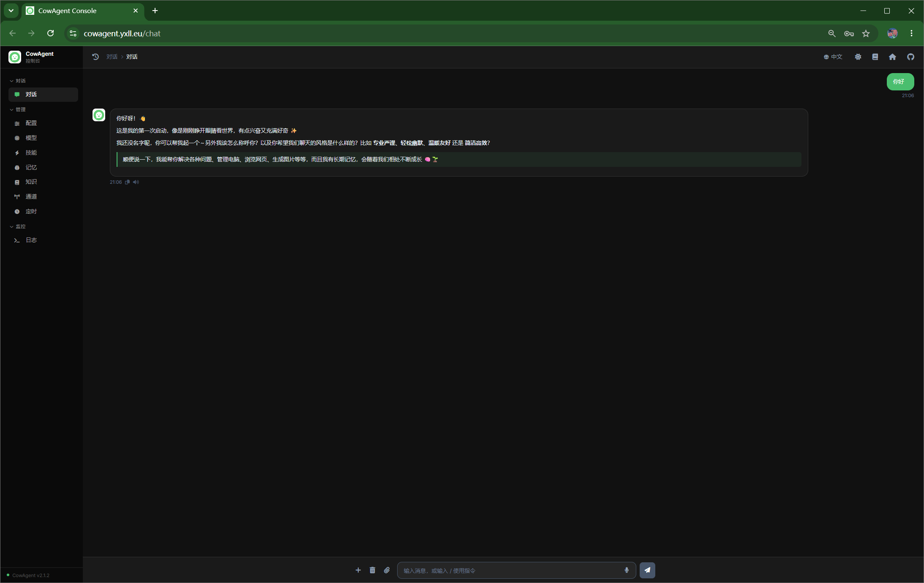The width and height of the screenshot is (924, 583).
Task: Clear the chat with the trash icon
Action: tap(372, 570)
